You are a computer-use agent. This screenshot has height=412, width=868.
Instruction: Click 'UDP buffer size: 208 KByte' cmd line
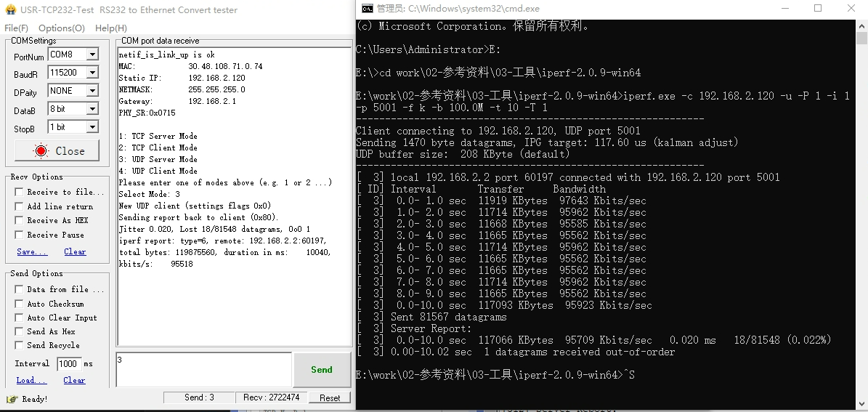point(462,155)
